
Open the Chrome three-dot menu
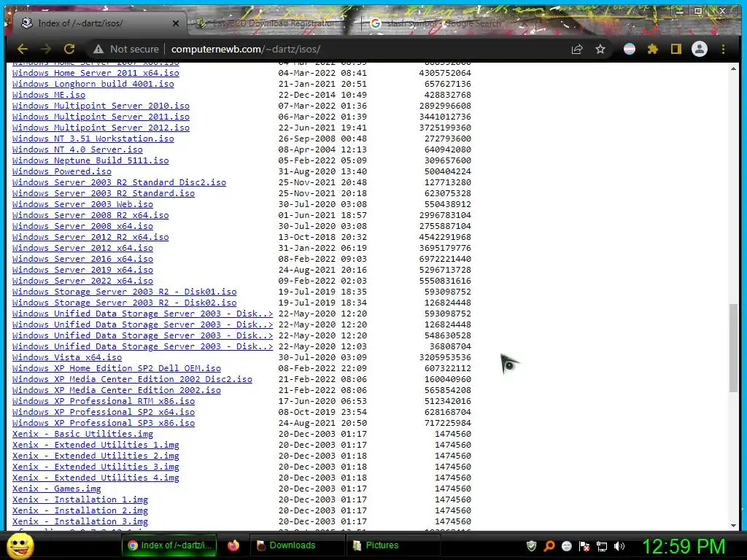tap(723, 49)
